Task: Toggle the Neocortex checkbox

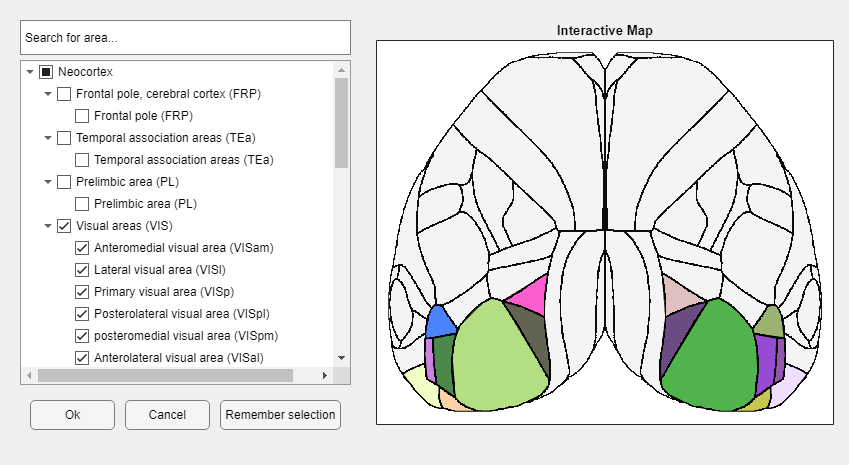Action: point(46,71)
